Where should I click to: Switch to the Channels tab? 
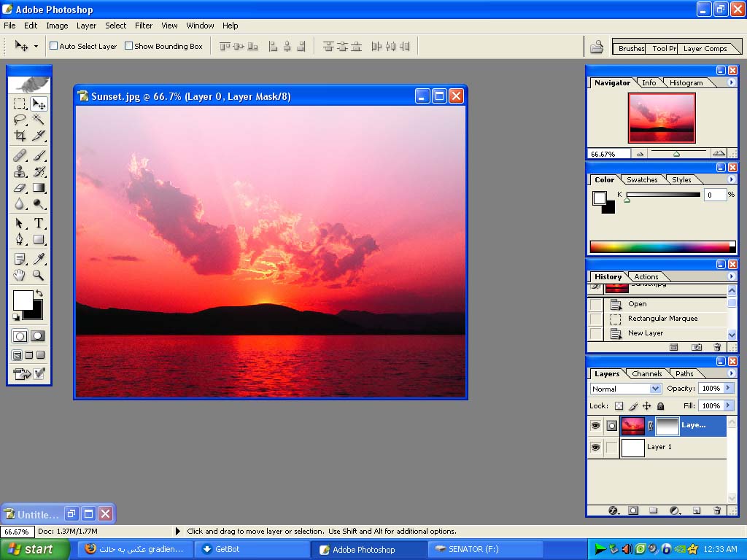[646, 374]
